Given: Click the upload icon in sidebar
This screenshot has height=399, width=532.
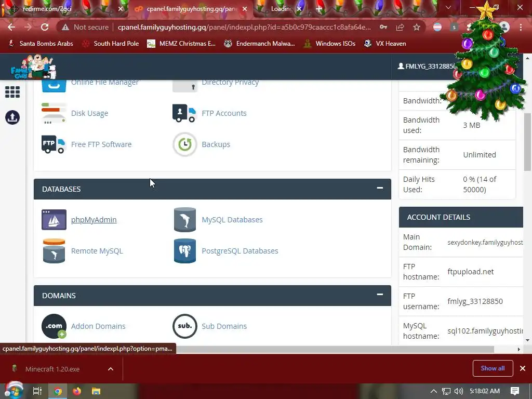Looking at the screenshot, I should [12, 117].
